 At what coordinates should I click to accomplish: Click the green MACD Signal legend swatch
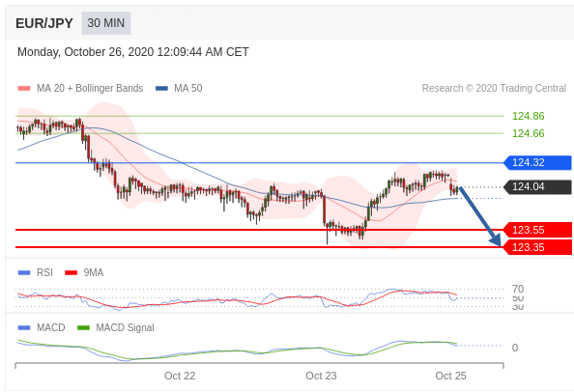click(83, 327)
